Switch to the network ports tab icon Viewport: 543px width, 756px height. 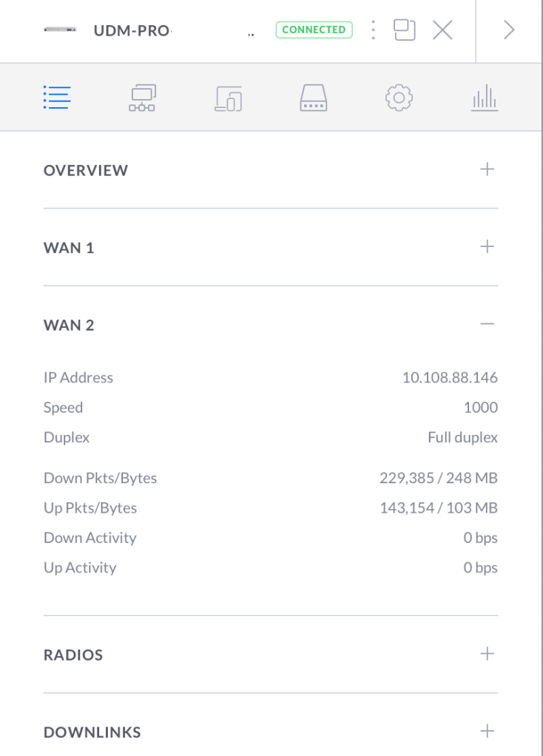(x=143, y=98)
